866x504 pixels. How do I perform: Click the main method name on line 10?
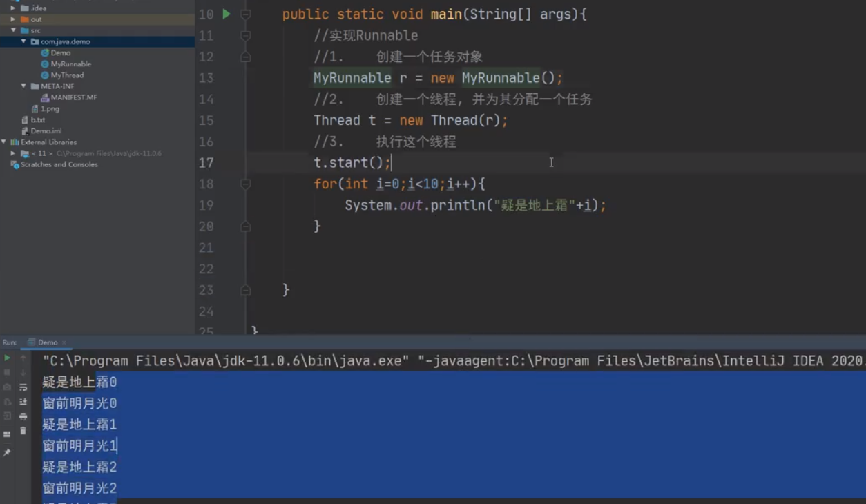coord(446,14)
